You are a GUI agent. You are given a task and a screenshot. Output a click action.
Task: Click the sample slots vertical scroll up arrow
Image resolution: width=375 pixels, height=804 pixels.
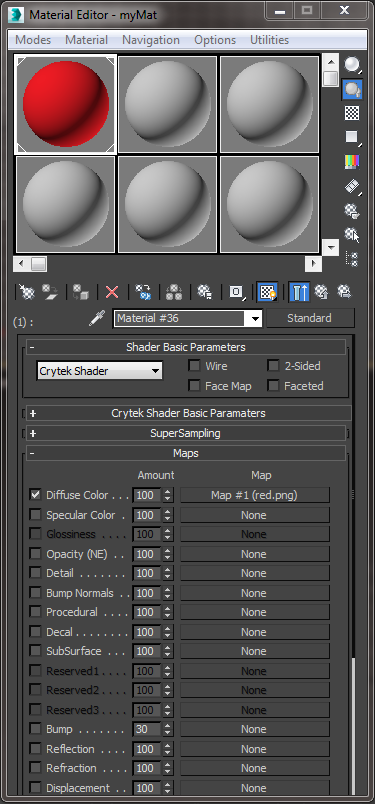pyautogui.click(x=331, y=62)
